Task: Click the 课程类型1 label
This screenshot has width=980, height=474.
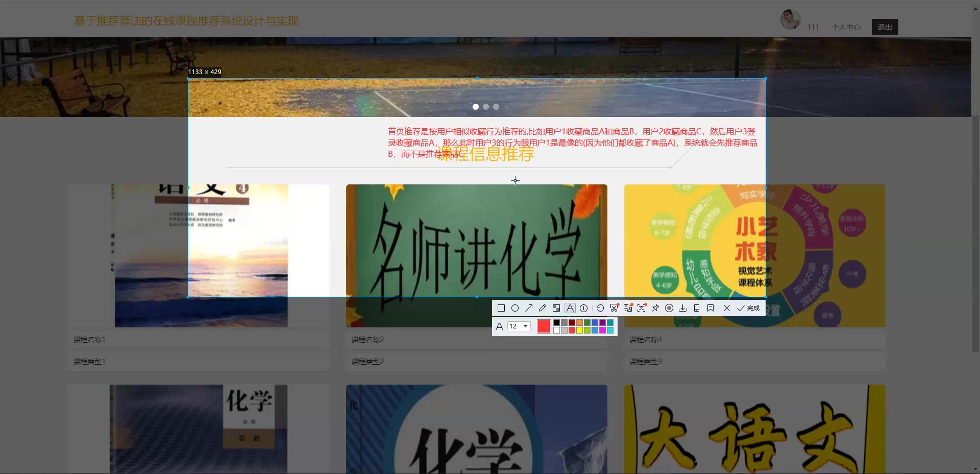Action: [89, 362]
